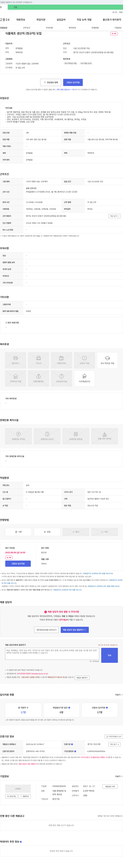Toggle the 열람차단 button
The image size is (123, 868).
click(x=25, y=796)
